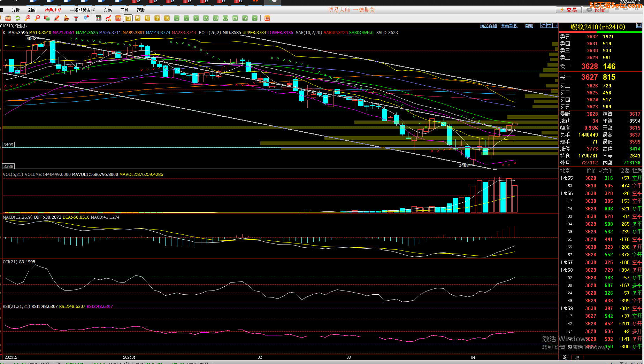Screen dimensions: 644x364
Task: Switch to 15-minute period button
Action: click(x=206, y=18)
